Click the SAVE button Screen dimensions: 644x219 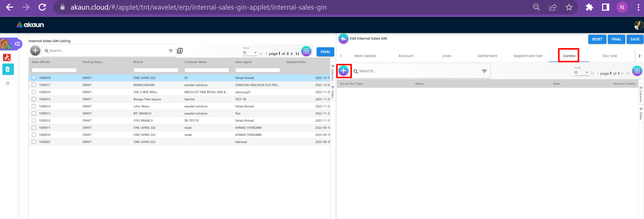[x=635, y=39]
